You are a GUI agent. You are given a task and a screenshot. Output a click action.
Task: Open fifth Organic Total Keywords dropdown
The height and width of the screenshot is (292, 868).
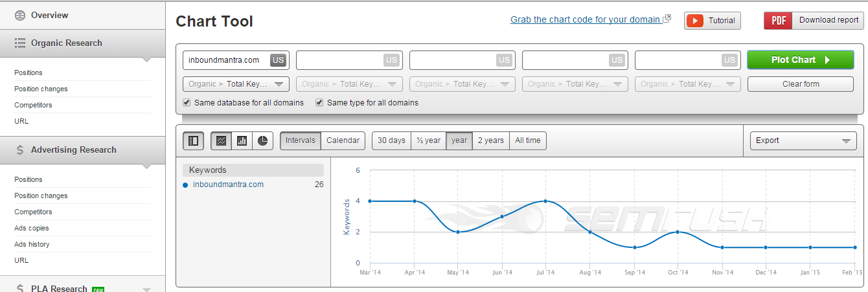(x=689, y=84)
